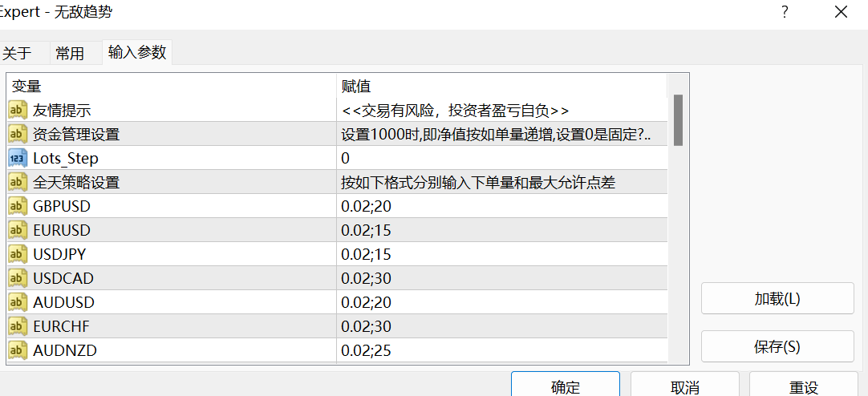This screenshot has width=868, height=396.
Task: Click the string icon beside AUDUSD
Action: 18,302
